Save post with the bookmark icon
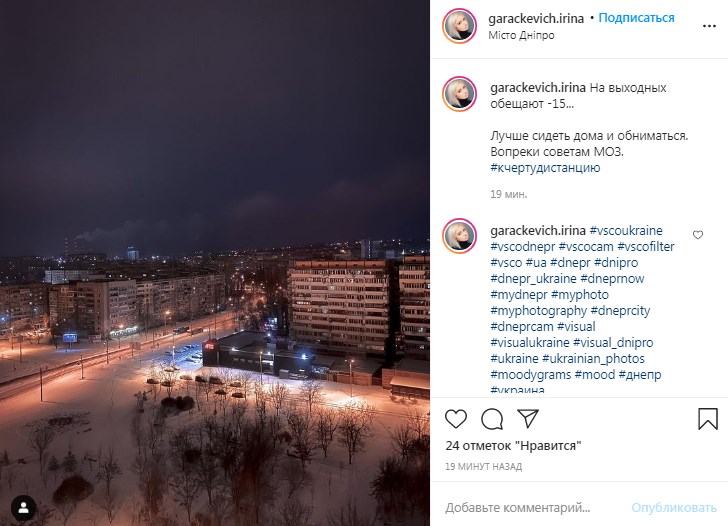This screenshot has width=728, height=526. tap(708, 419)
